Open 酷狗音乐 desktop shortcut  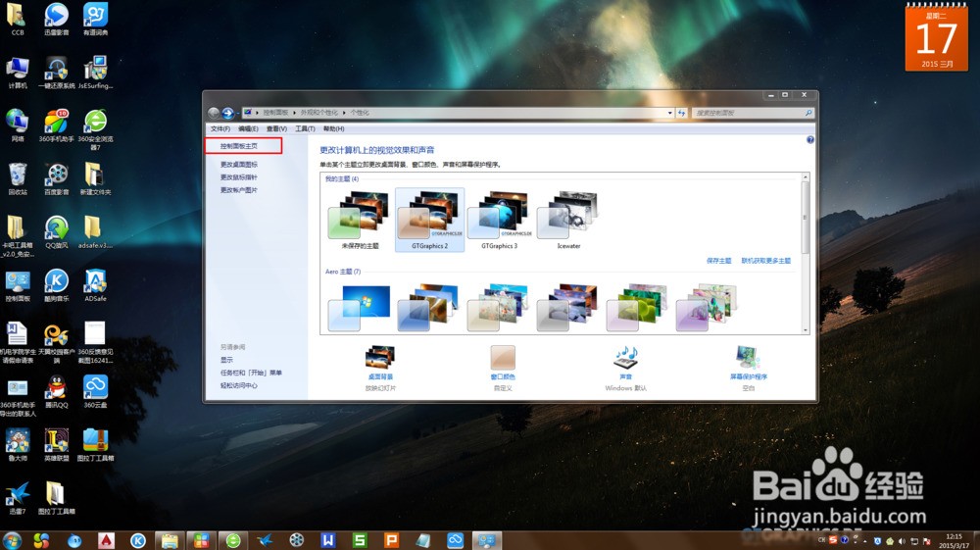[x=56, y=281]
